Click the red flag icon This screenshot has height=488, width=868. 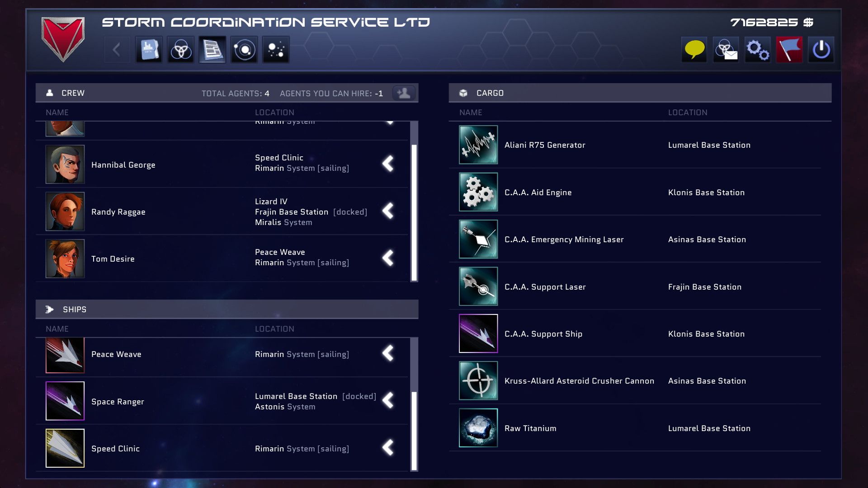point(790,50)
